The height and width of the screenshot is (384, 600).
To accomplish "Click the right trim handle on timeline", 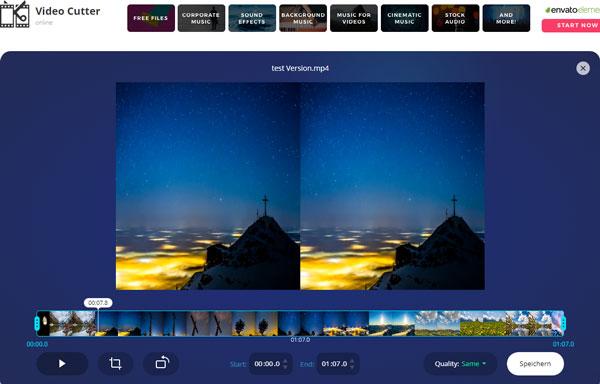I will pyautogui.click(x=563, y=324).
